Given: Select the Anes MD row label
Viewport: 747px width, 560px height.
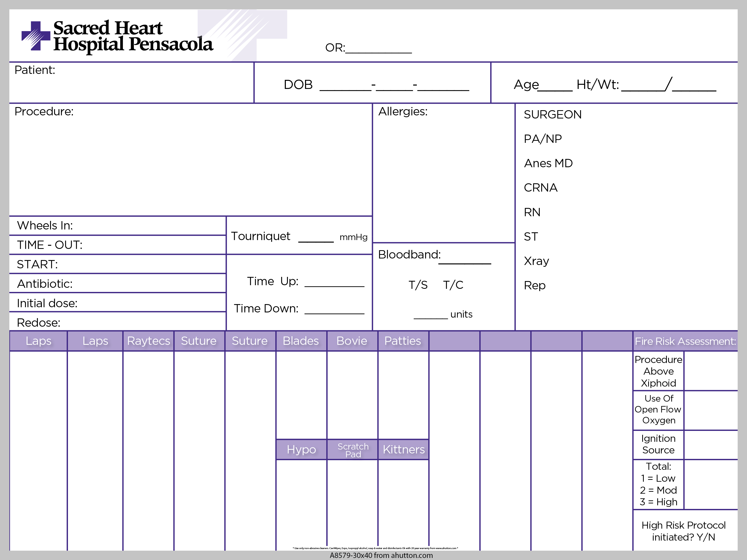Looking at the screenshot, I should tap(548, 163).
